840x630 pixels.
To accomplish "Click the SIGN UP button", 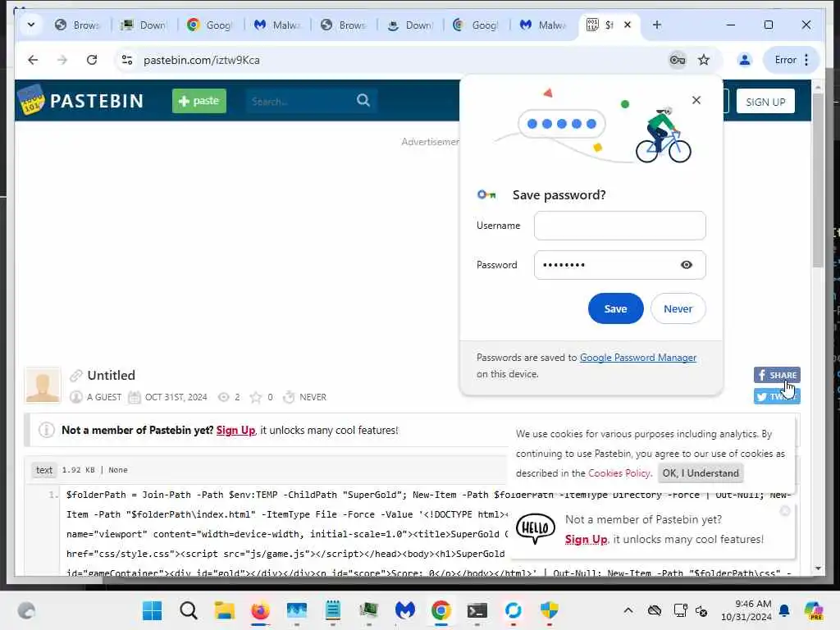I will coord(765,102).
